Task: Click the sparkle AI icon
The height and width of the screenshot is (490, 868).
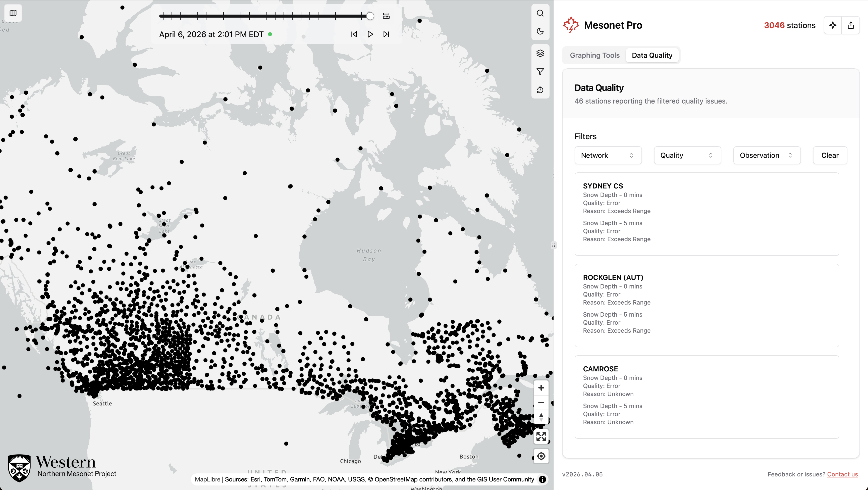Action: point(833,25)
